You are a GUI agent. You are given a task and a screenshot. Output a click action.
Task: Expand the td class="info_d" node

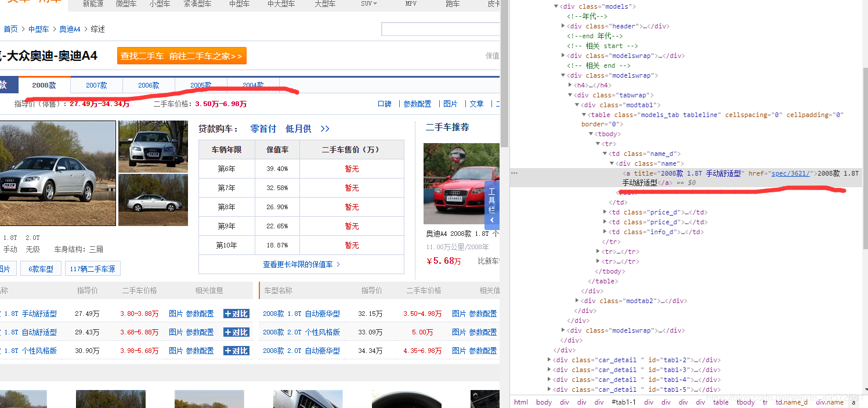(605, 232)
